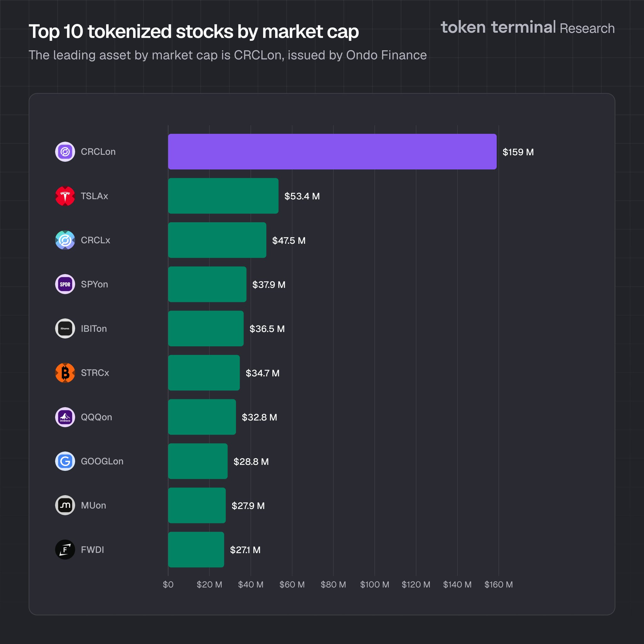Image resolution: width=644 pixels, height=644 pixels.
Task: Click the chart title heading text
Action: [194, 32]
